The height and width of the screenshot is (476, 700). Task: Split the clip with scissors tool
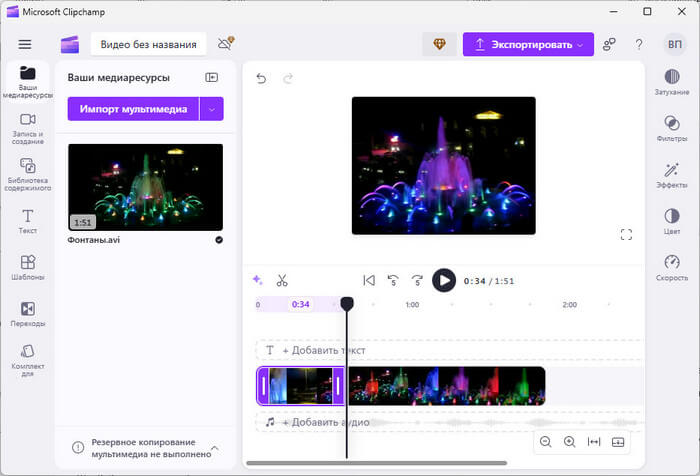point(282,280)
